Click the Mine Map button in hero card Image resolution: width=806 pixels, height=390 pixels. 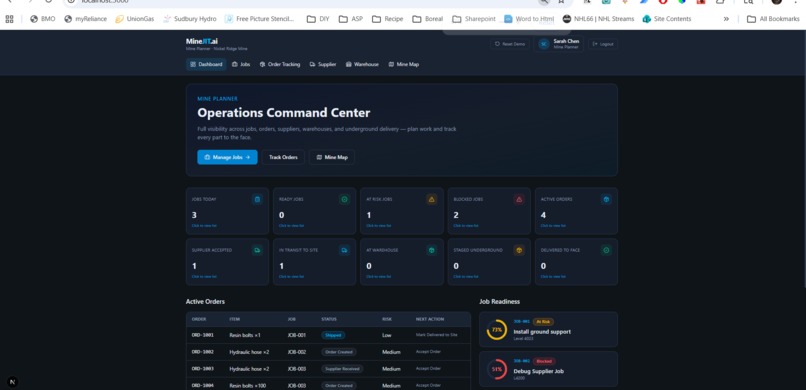click(332, 157)
